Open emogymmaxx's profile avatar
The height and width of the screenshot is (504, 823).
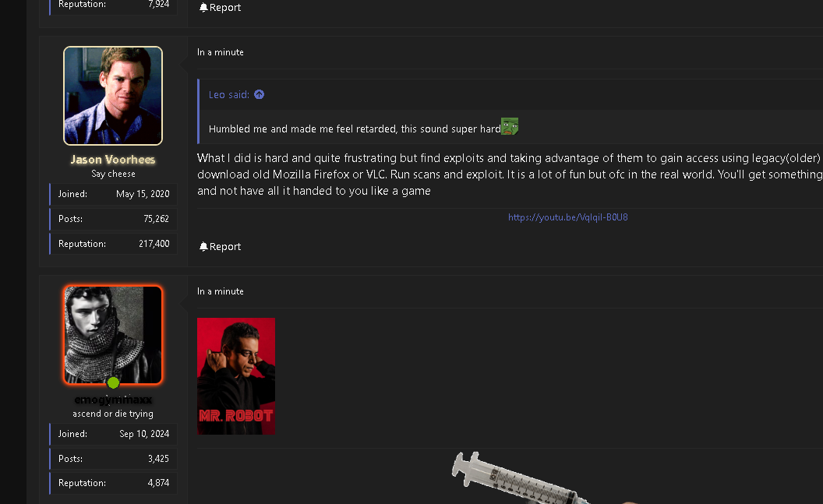(x=113, y=334)
